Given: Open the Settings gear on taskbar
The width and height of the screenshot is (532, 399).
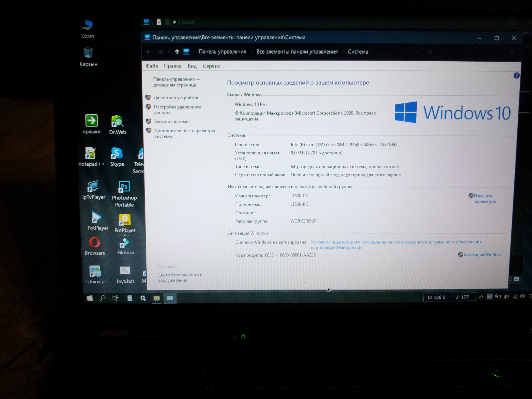Looking at the screenshot, I should coord(143,298).
